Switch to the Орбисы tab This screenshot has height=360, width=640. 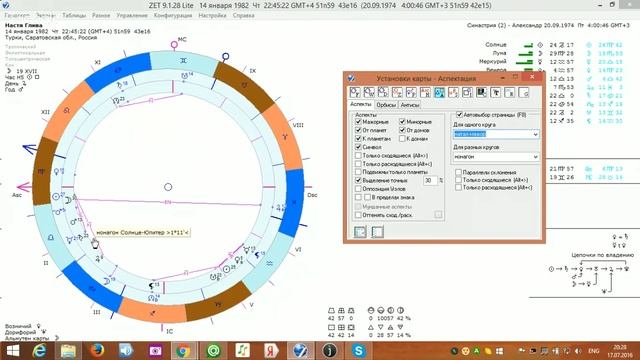pos(386,105)
